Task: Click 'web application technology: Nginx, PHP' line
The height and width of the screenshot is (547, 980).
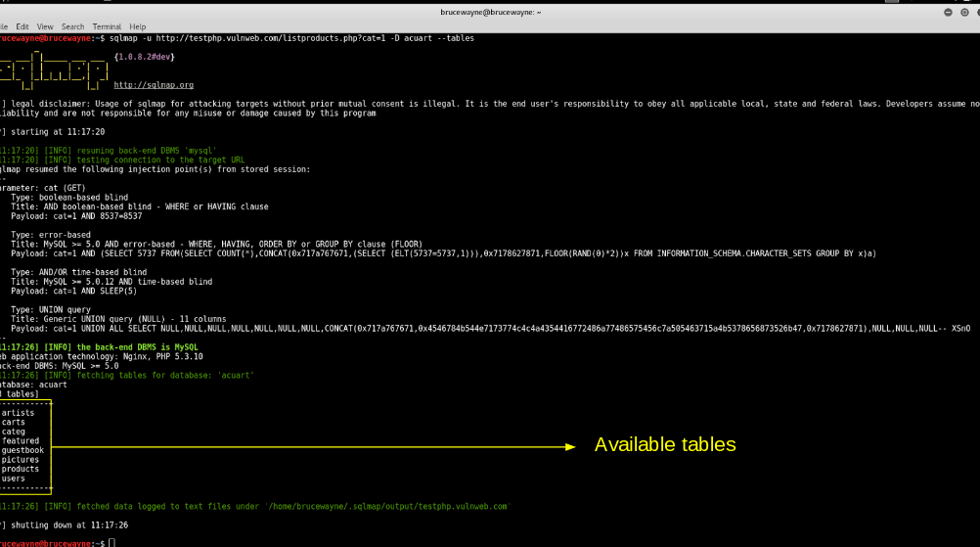Action: click(102, 356)
